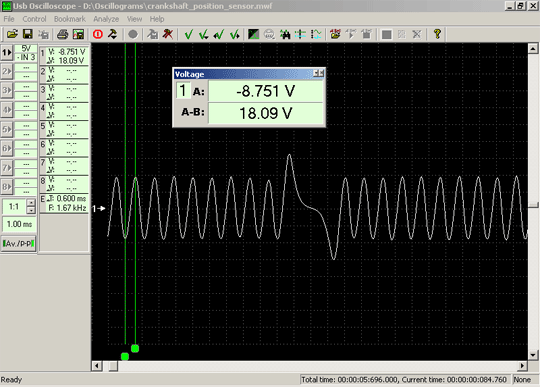
Task: Click the Av./P-P button
Action: click(18, 243)
